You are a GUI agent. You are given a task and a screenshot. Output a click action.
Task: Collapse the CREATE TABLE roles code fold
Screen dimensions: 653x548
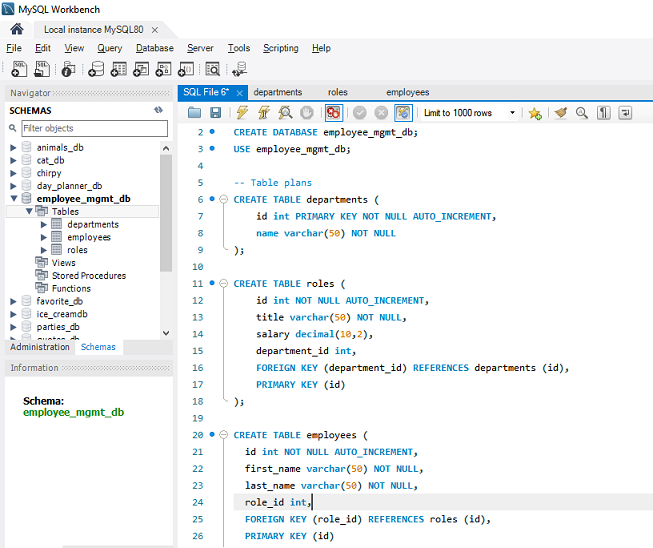pyautogui.click(x=224, y=283)
